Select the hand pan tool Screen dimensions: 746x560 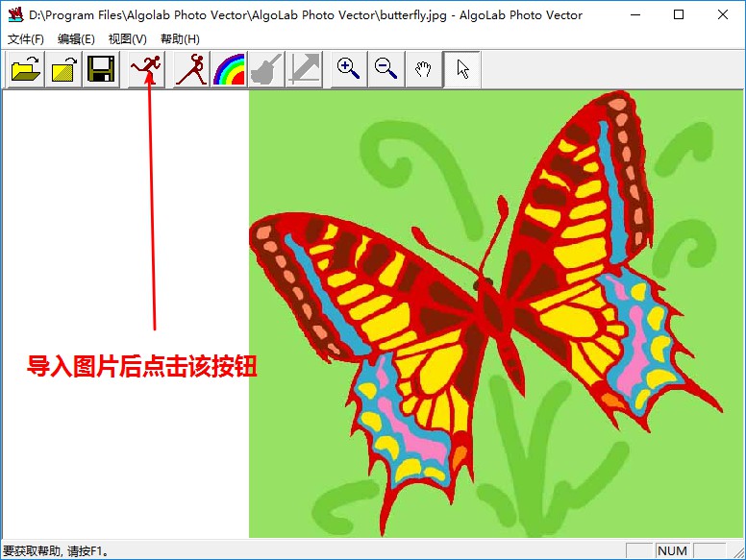coord(424,69)
